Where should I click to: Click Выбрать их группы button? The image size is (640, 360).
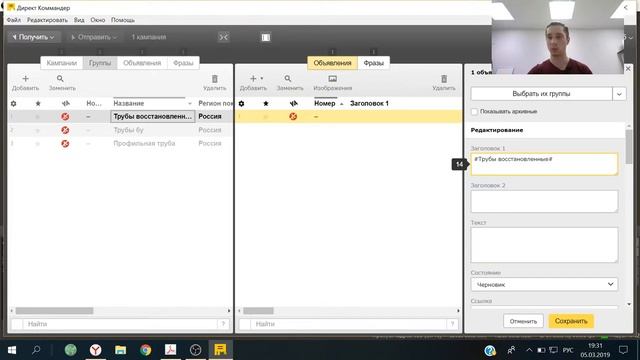click(x=541, y=94)
